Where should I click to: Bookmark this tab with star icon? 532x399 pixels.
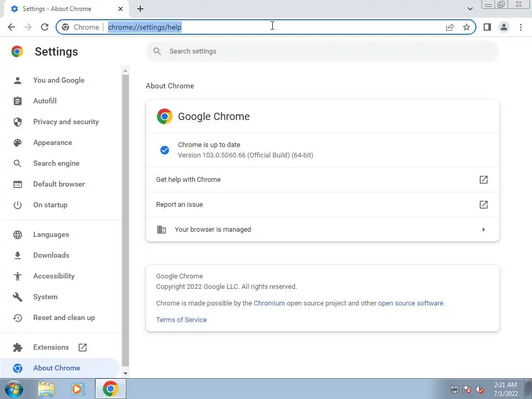(x=467, y=27)
